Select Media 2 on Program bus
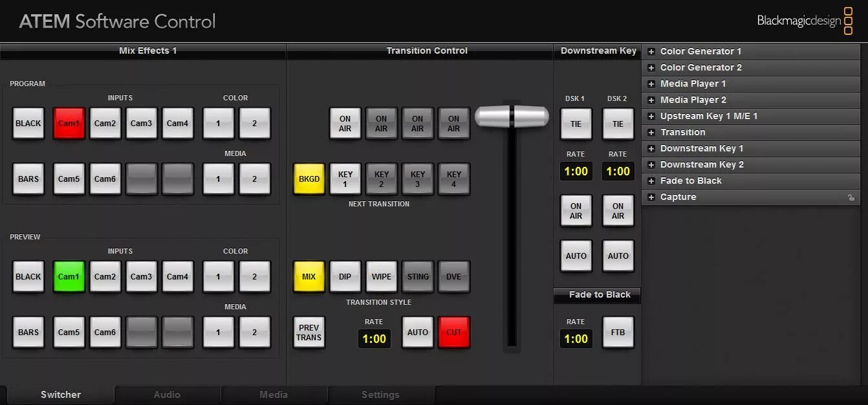 254,179
